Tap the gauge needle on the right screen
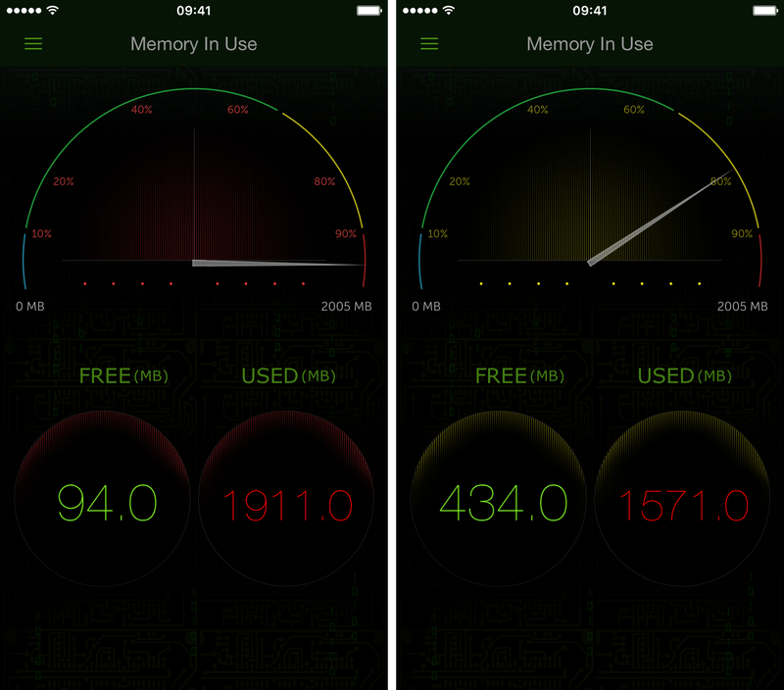784x690 pixels. pyautogui.click(x=660, y=218)
